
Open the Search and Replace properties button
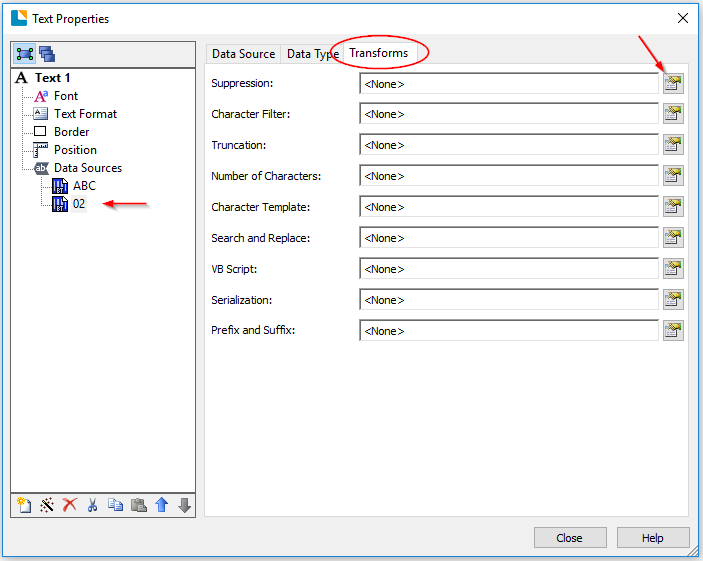673,238
